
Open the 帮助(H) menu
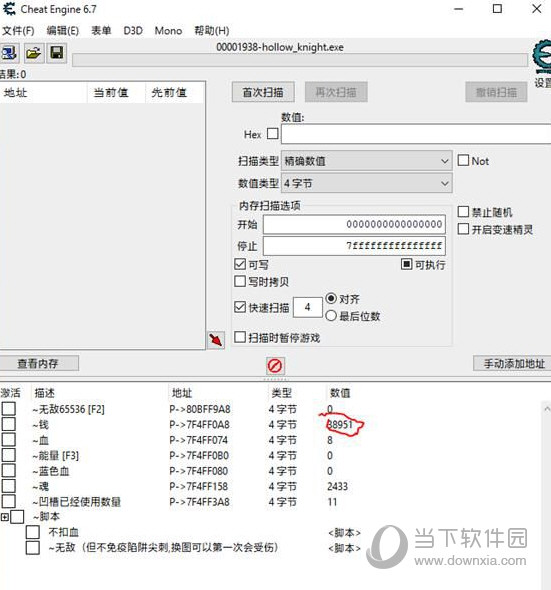point(212,30)
